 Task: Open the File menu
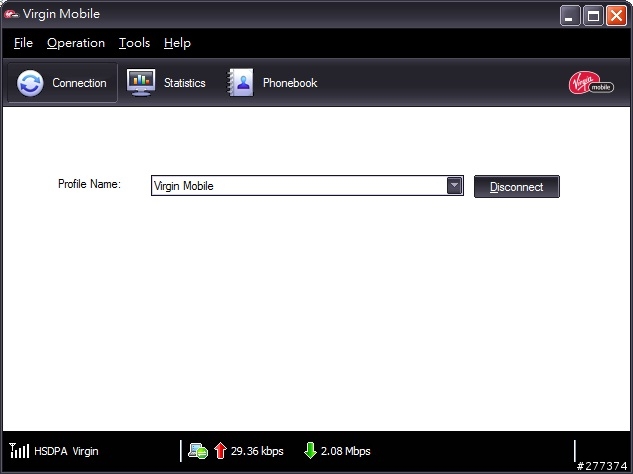[x=23, y=43]
